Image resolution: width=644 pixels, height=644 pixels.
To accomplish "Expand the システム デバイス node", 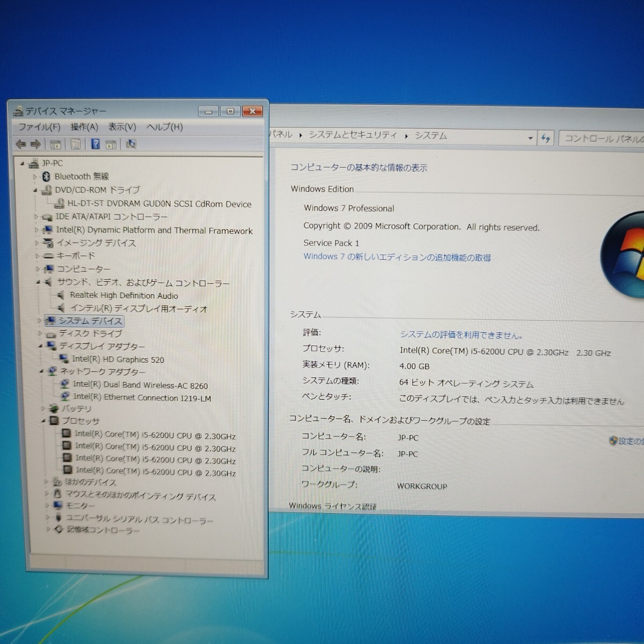I will click(40, 321).
